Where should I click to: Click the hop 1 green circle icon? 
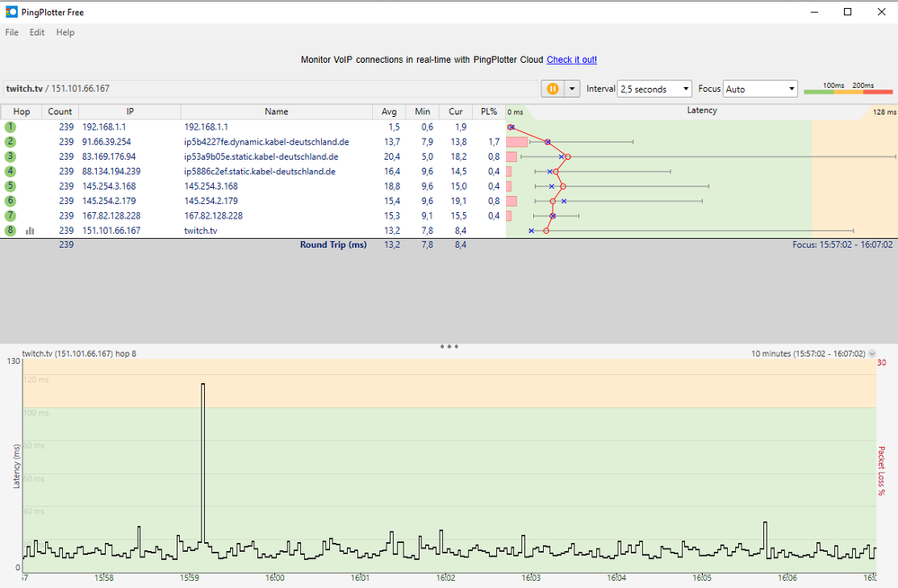tap(10, 128)
